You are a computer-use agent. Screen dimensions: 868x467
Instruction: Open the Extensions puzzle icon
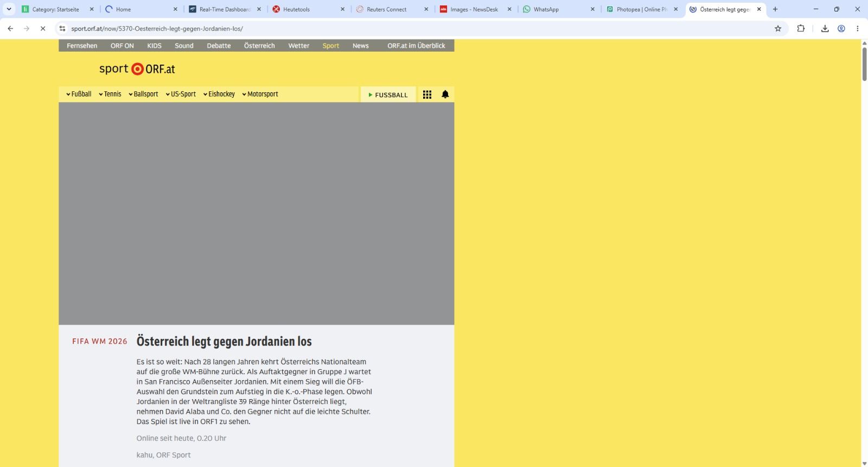coord(801,28)
